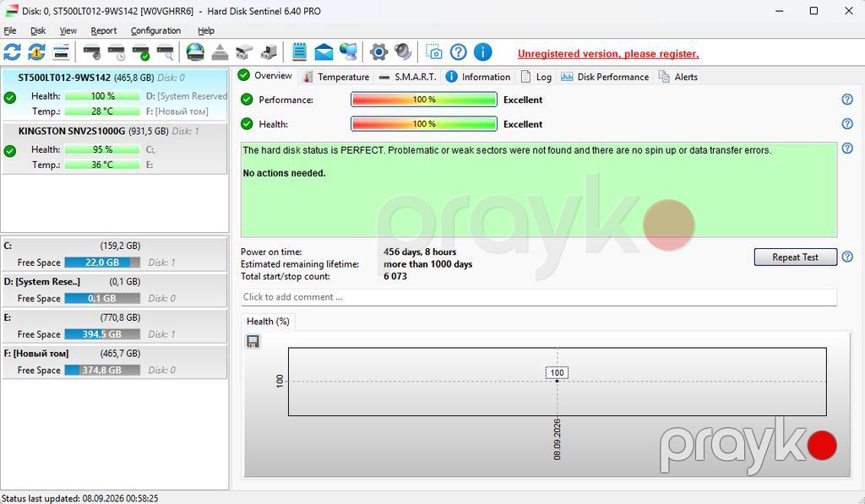Select the C: partition row
The image size is (865, 504).
coord(115,254)
